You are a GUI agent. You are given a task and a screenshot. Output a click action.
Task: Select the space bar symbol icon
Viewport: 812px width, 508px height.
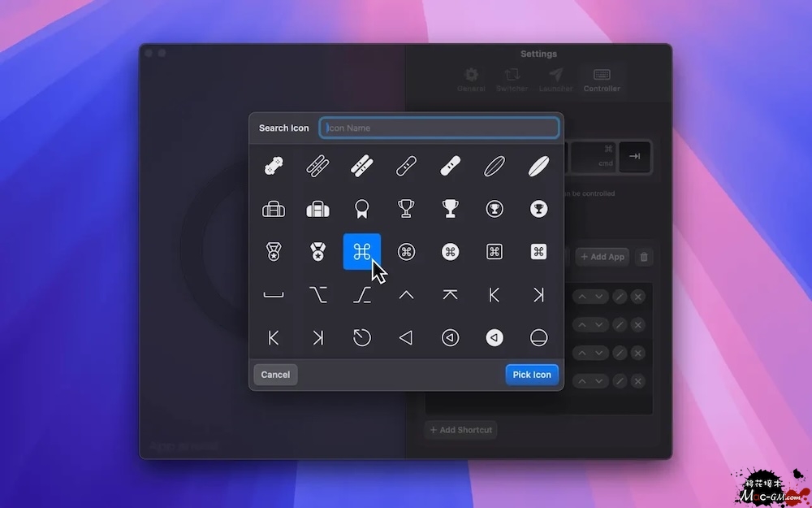pos(274,295)
